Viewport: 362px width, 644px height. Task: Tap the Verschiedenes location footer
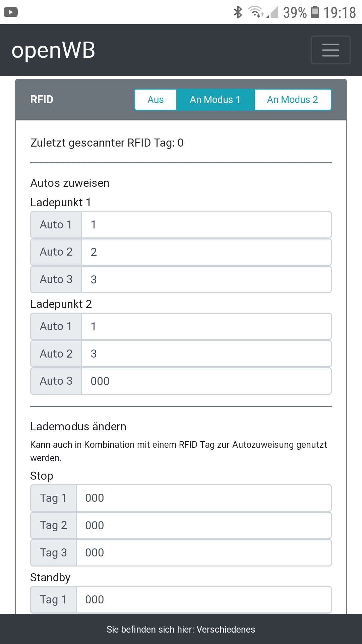coord(181,629)
